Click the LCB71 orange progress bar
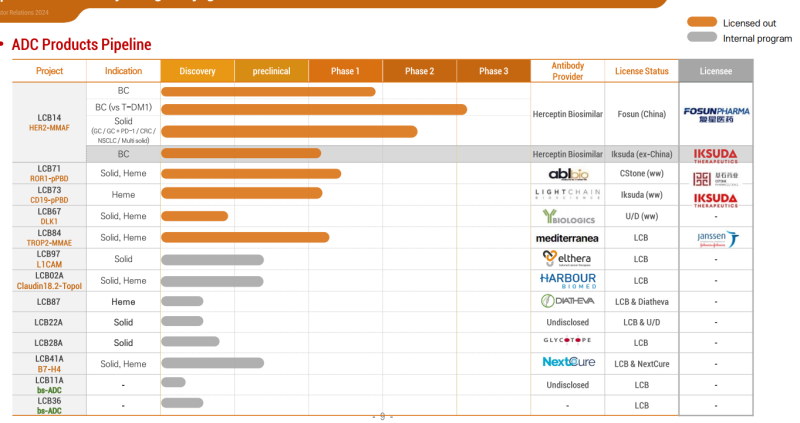Screen dimensions: 800x423 [x=251, y=174]
